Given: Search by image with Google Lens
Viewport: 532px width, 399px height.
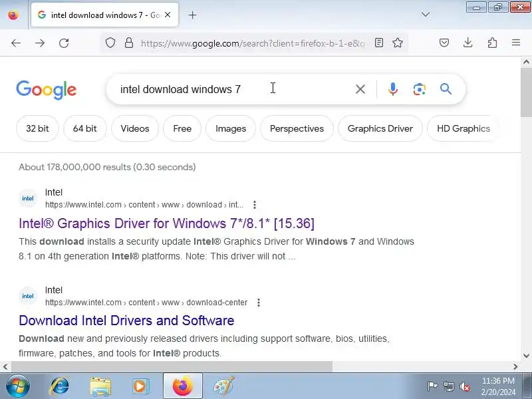Looking at the screenshot, I should click(x=420, y=89).
